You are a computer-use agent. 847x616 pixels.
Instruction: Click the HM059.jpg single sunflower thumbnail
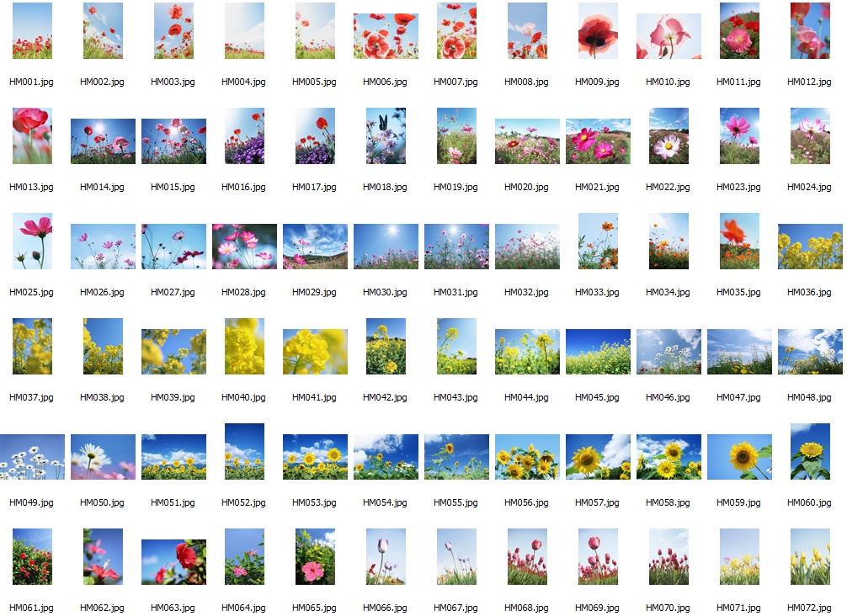coord(739,456)
